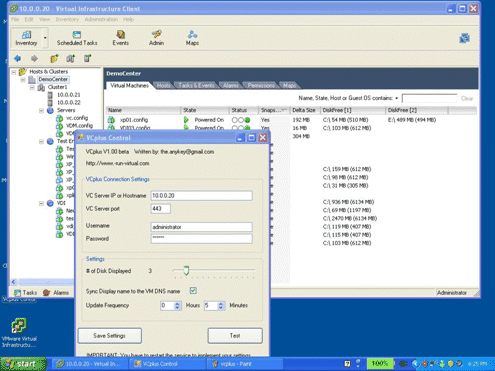
Task: Open the Edit menu
Action: tap(29, 19)
